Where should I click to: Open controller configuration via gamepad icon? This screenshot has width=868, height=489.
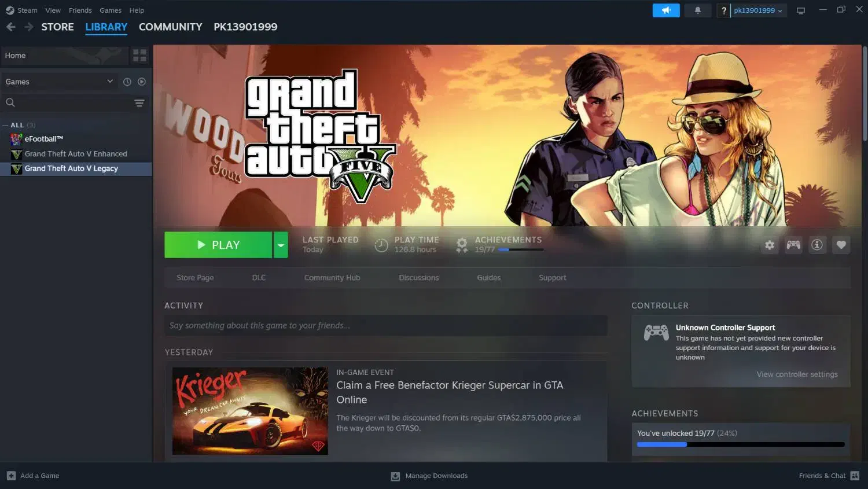click(x=793, y=245)
